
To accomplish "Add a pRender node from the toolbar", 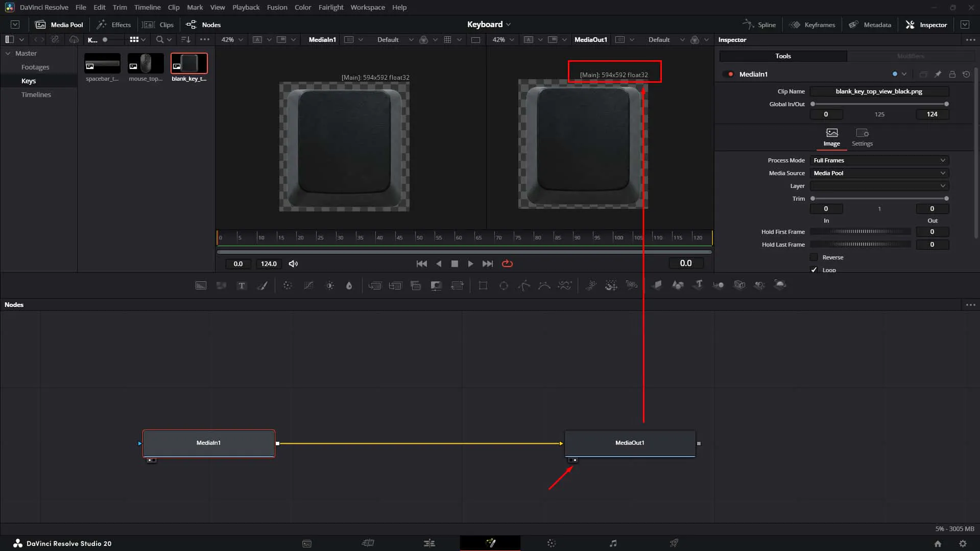I will [632, 285].
